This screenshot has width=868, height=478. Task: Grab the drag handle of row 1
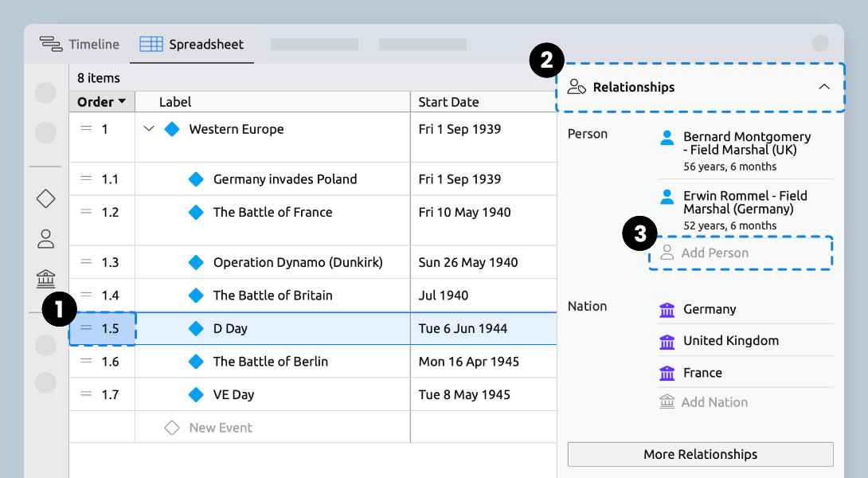(86, 128)
